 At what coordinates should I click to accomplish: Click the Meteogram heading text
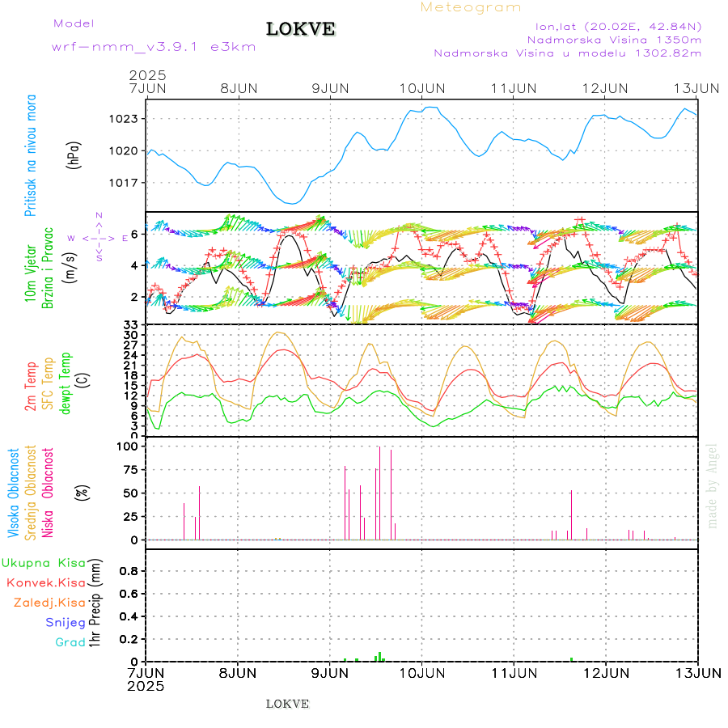point(471,7)
